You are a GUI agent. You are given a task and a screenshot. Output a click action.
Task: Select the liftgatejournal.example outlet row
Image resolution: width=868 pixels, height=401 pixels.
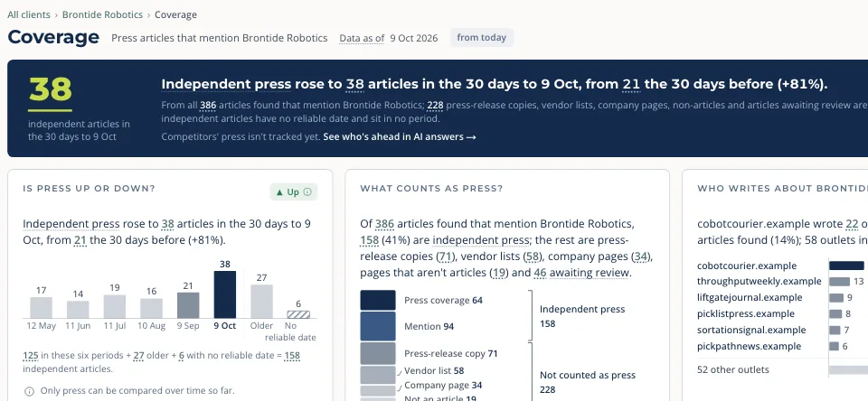point(782,297)
